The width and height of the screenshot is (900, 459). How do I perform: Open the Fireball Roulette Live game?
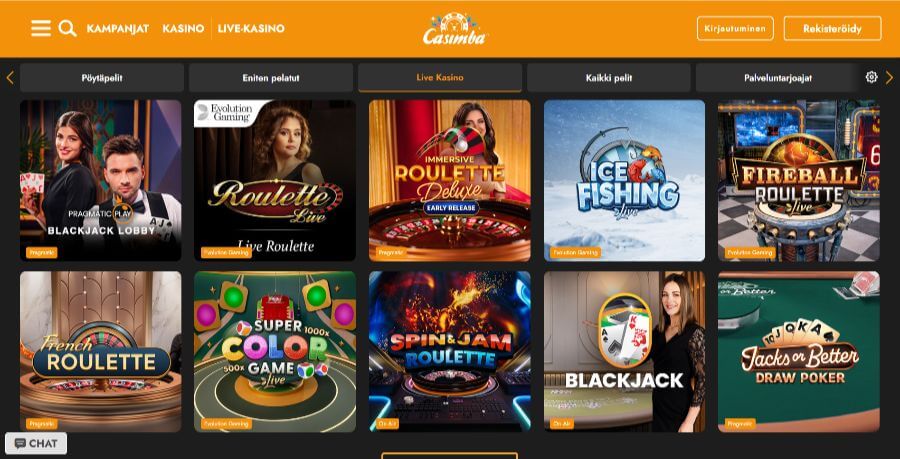coord(798,181)
